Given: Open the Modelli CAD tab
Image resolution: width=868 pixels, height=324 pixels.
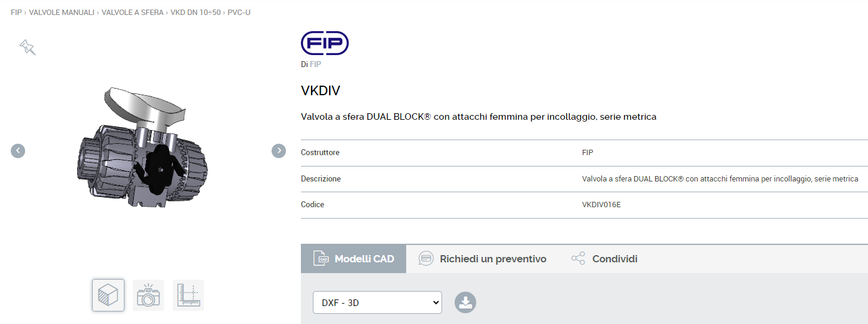Looking at the screenshot, I should pyautogui.click(x=354, y=259).
